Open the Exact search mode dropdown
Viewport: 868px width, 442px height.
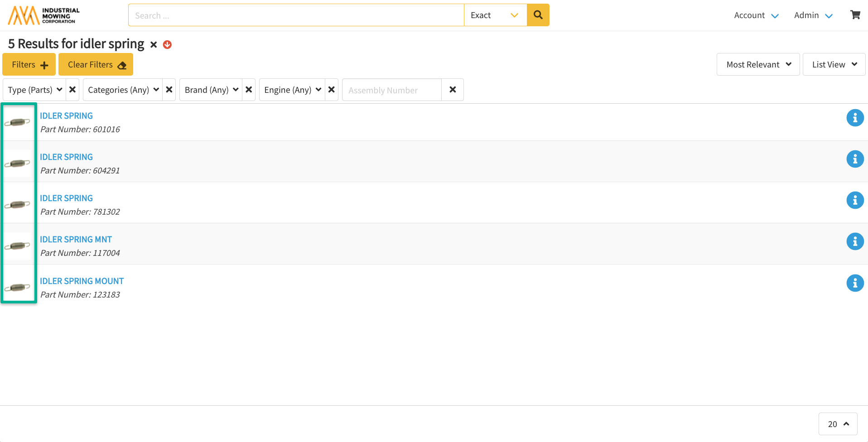point(495,15)
